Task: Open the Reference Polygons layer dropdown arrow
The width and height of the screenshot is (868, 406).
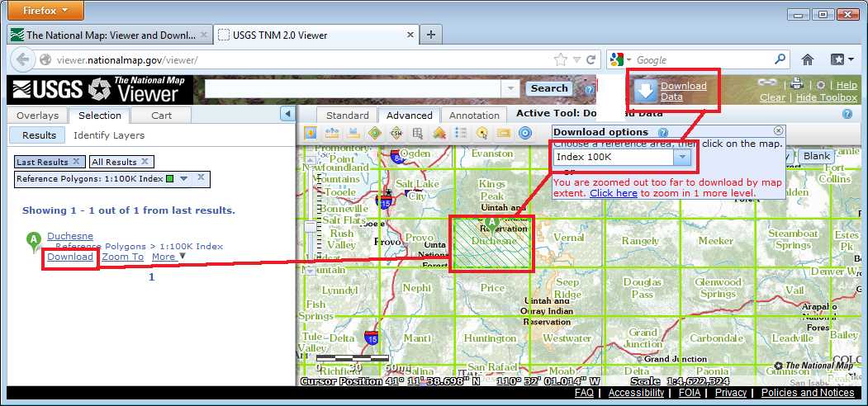Action: coord(184,178)
